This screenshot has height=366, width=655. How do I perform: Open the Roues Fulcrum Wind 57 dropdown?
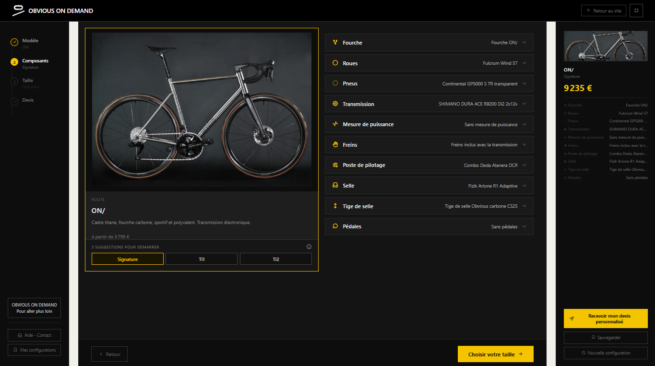click(x=429, y=63)
